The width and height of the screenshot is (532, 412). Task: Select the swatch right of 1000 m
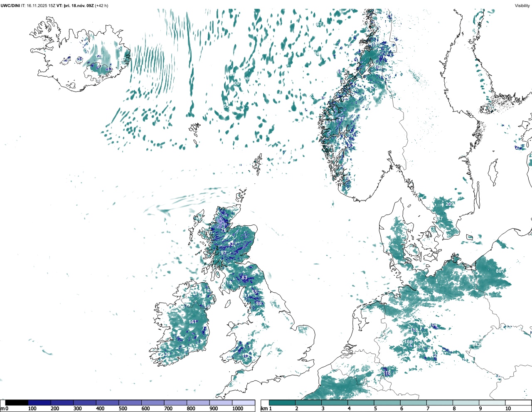click(244, 402)
